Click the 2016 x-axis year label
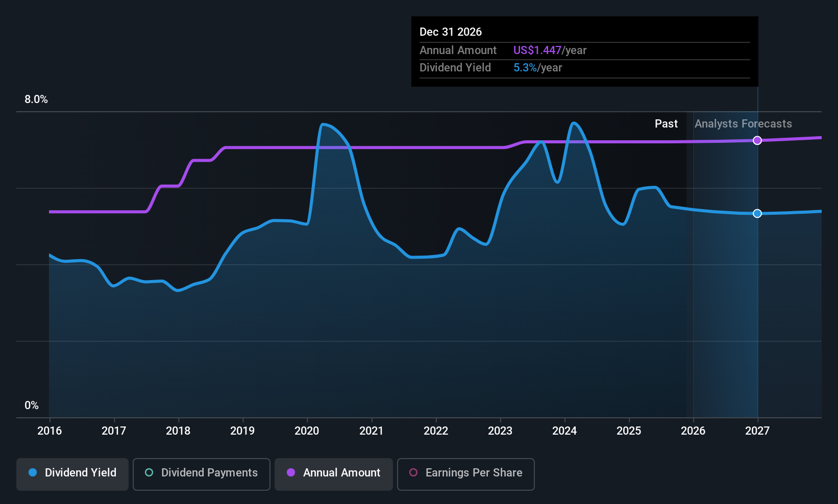 point(50,431)
